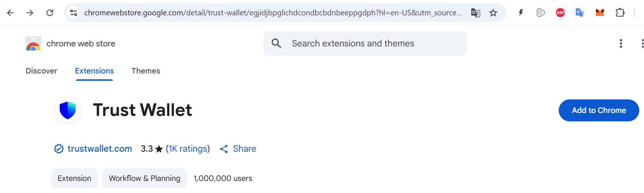Reload the current page
Image resolution: width=644 pixels, height=193 pixels.
coord(50,13)
